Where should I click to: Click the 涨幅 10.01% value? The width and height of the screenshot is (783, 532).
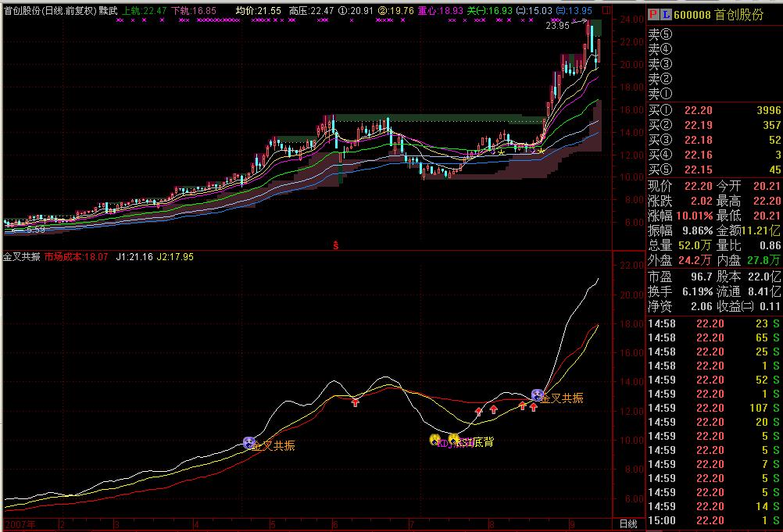click(x=695, y=216)
